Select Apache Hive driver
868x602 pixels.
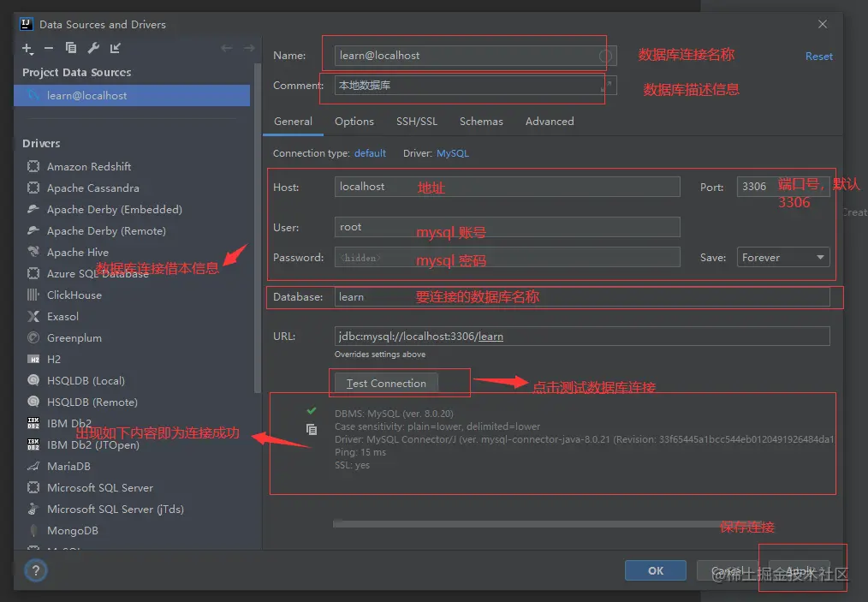pyautogui.click(x=77, y=253)
